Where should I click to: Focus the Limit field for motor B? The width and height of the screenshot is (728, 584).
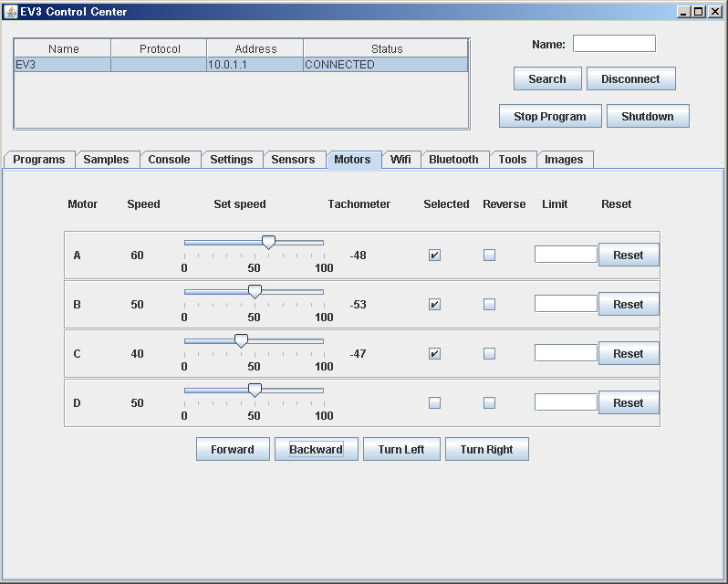(566, 304)
